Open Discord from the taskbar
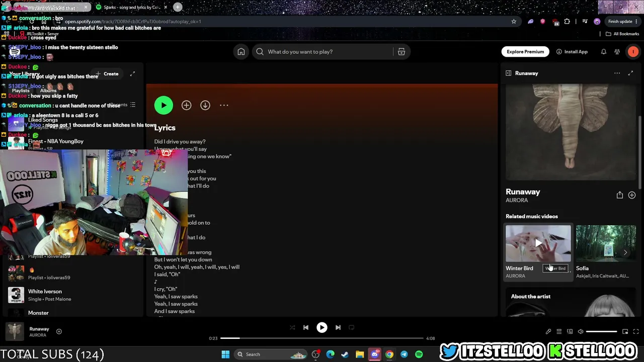The height and width of the screenshot is (362, 644). click(x=374, y=354)
